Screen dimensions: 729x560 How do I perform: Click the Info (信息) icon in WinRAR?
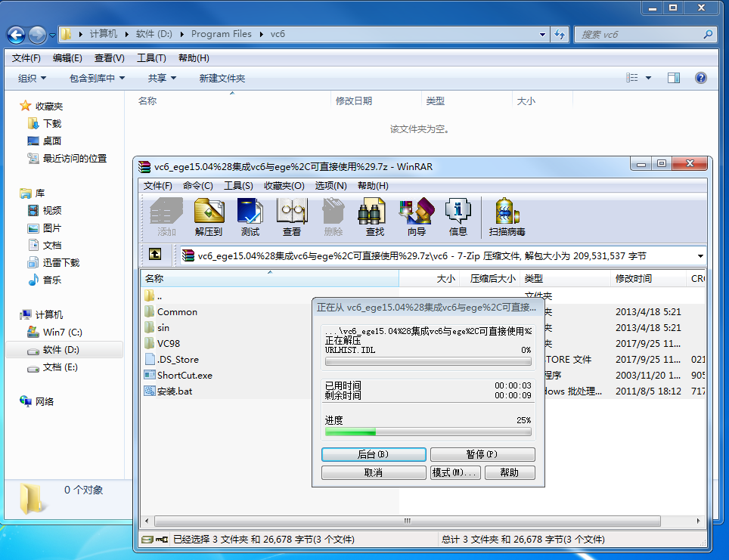pos(458,217)
